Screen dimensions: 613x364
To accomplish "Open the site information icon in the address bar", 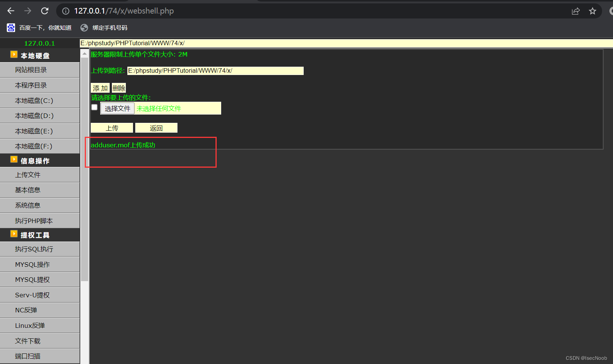I will pos(66,11).
